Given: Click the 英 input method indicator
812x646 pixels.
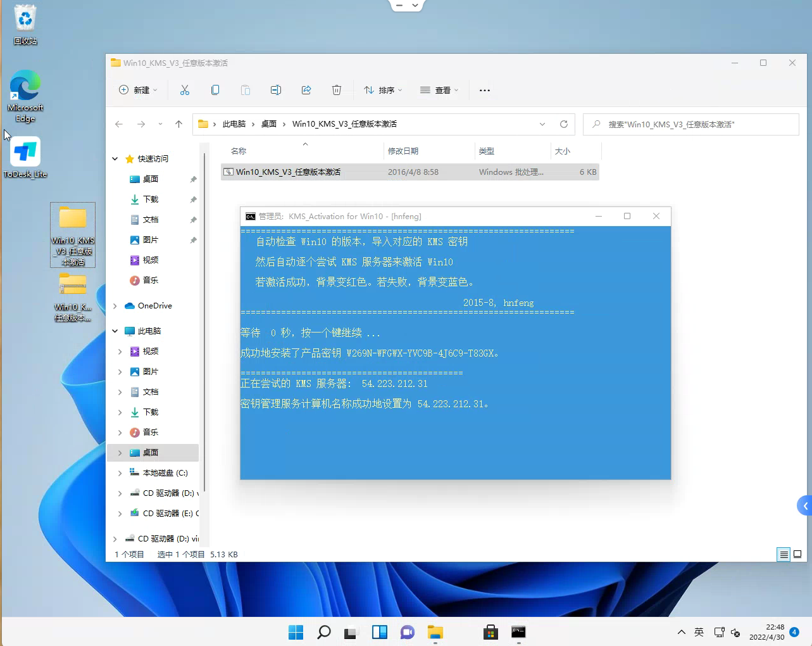Looking at the screenshot, I should pos(699,632).
